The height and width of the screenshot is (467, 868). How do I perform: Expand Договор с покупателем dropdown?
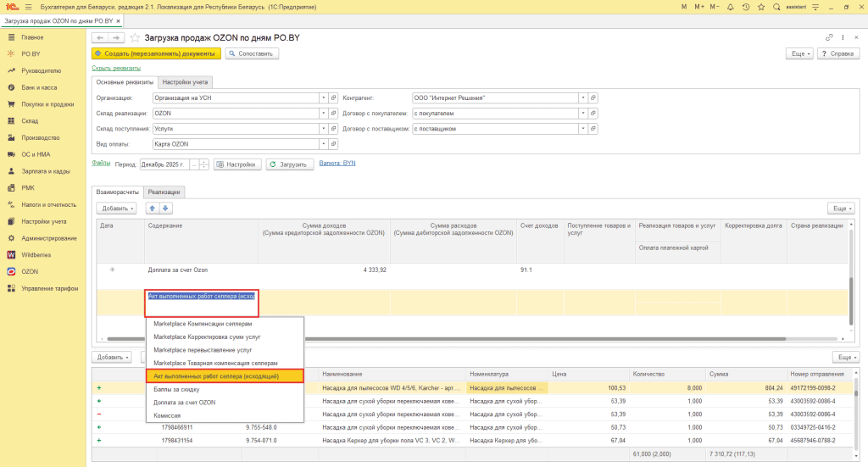click(x=583, y=114)
